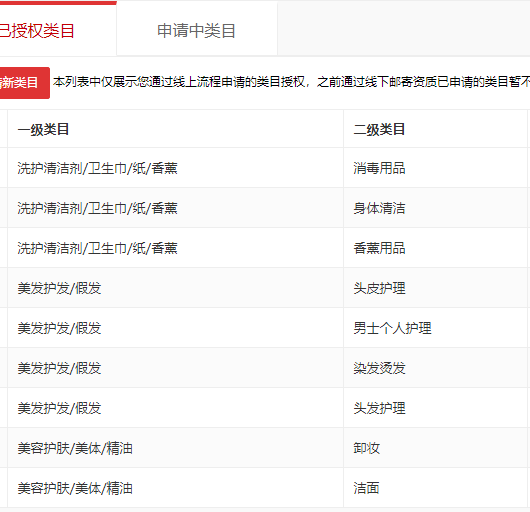Switch to the 已授权类目 tab
Screen dimensions: 530x512
coord(37,31)
